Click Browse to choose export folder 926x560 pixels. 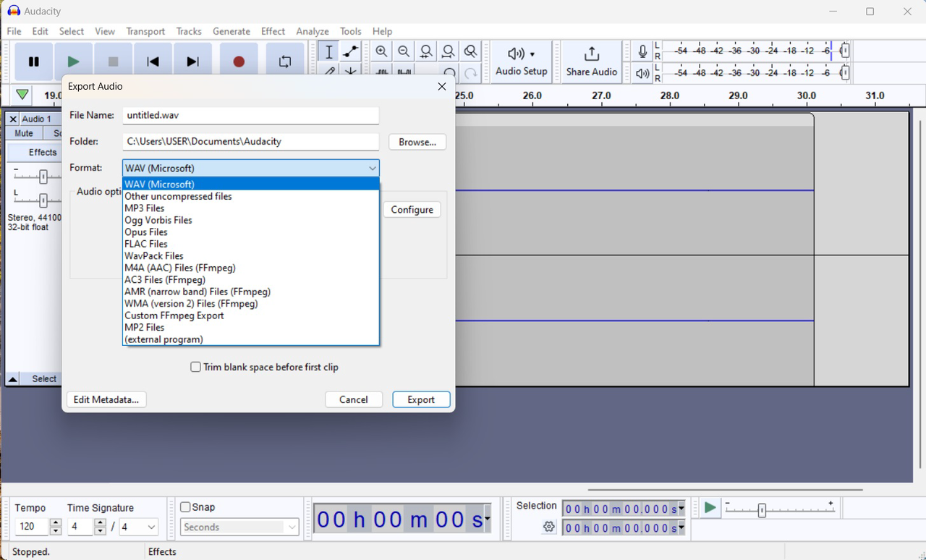click(x=417, y=142)
